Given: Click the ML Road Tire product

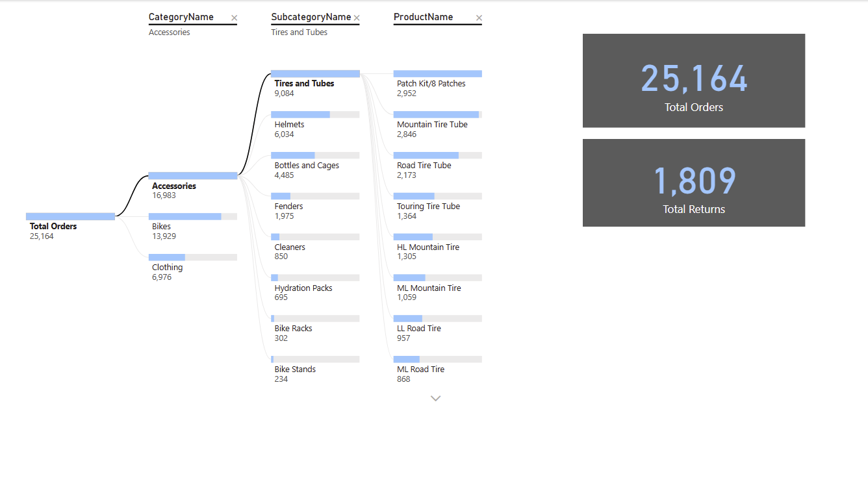Looking at the screenshot, I should point(438,370).
